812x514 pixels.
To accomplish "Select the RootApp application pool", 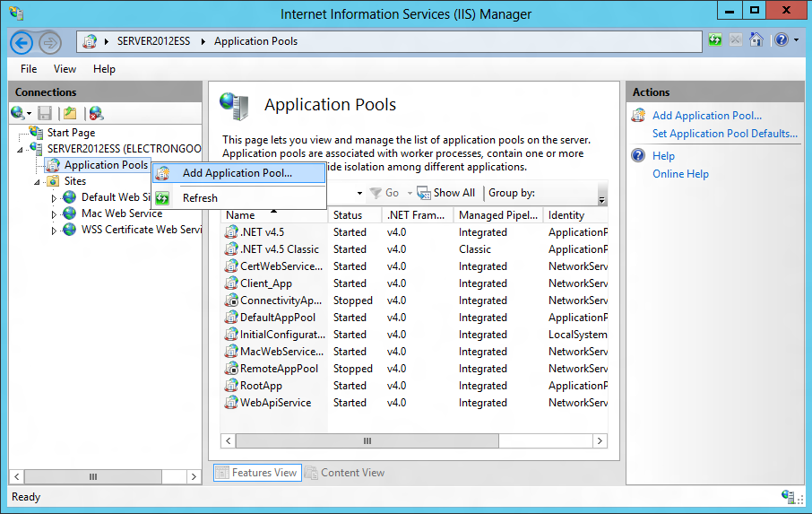I will click(414, 386).
